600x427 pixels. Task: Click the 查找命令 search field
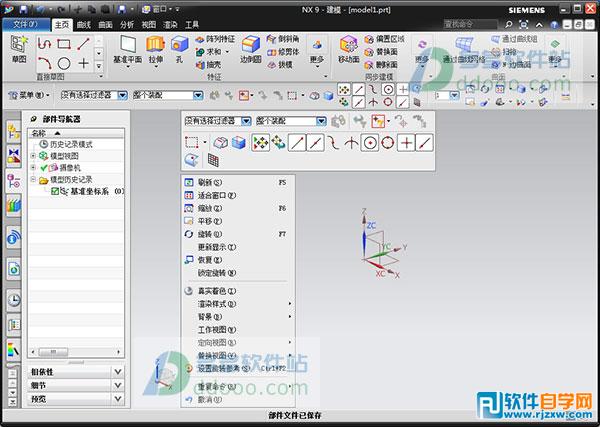(471, 24)
